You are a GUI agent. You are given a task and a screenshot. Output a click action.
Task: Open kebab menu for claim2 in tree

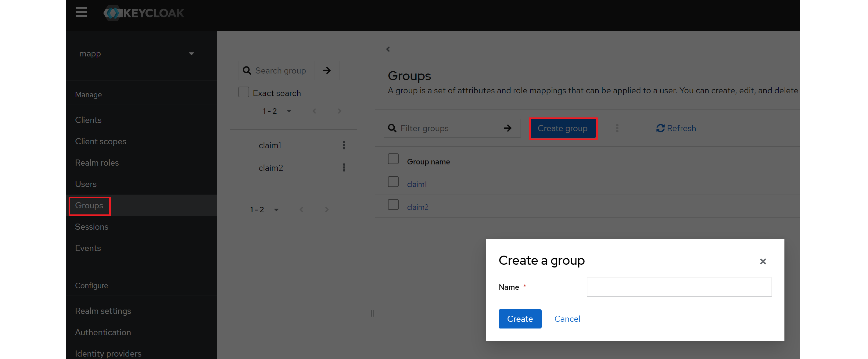[x=344, y=167]
